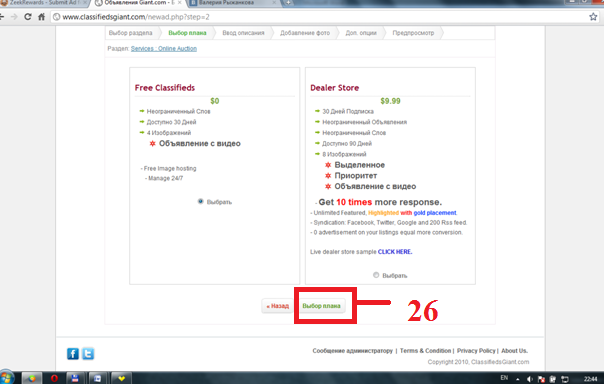Switch to Chrome in the taskbar
This screenshot has height=384, width=604.
32,378
